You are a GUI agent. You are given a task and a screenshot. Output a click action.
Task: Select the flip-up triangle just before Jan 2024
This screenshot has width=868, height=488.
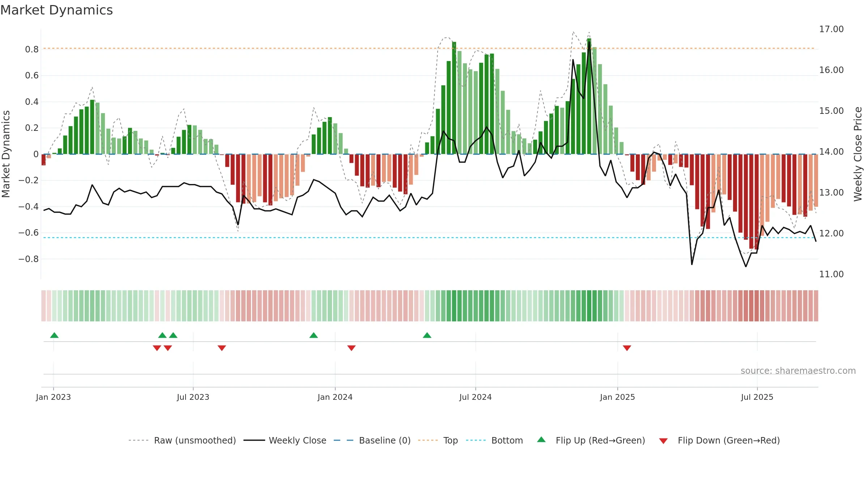tap(314, 335)
